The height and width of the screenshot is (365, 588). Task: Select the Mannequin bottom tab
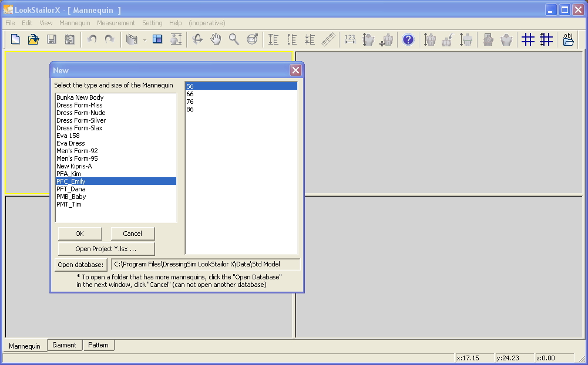(x=25, y=346)
